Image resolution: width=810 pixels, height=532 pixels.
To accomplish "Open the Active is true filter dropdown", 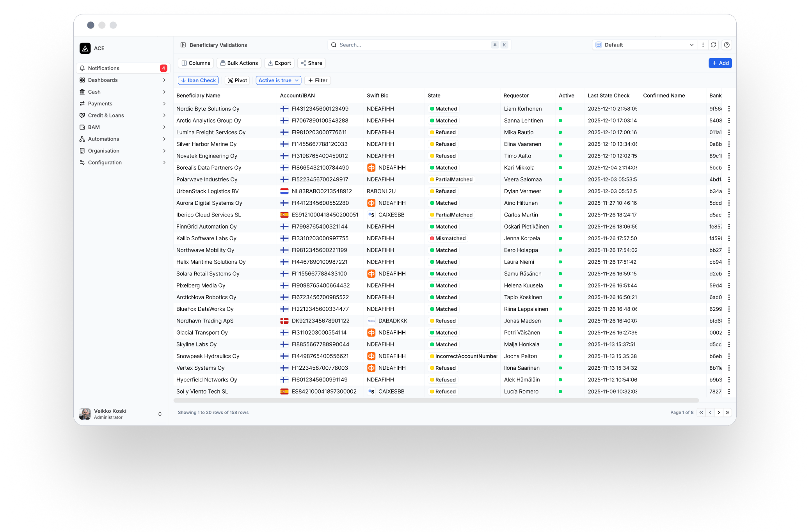I will coord(279,80).
